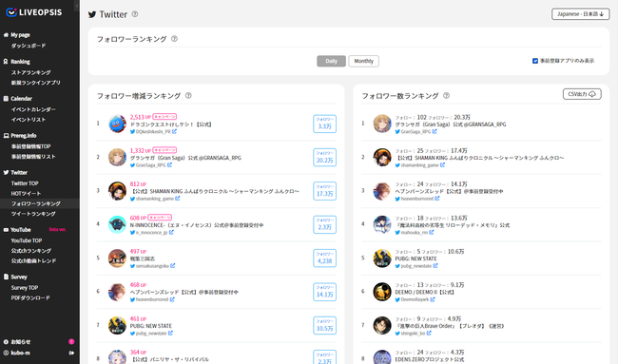The image size is (618, 364).
Task: Click the DEEMO / DEEMO II avatar
Action: pyautogui.click(x=382, y=292)
